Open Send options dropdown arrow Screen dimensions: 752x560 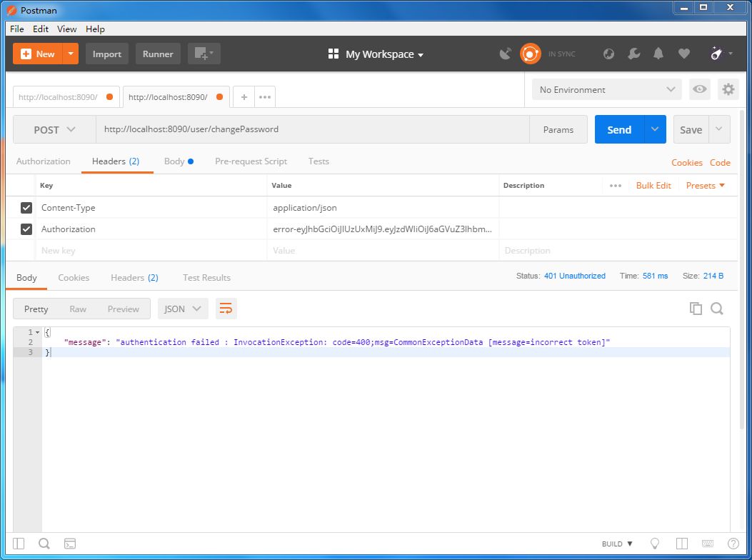[x=655, y=129]
